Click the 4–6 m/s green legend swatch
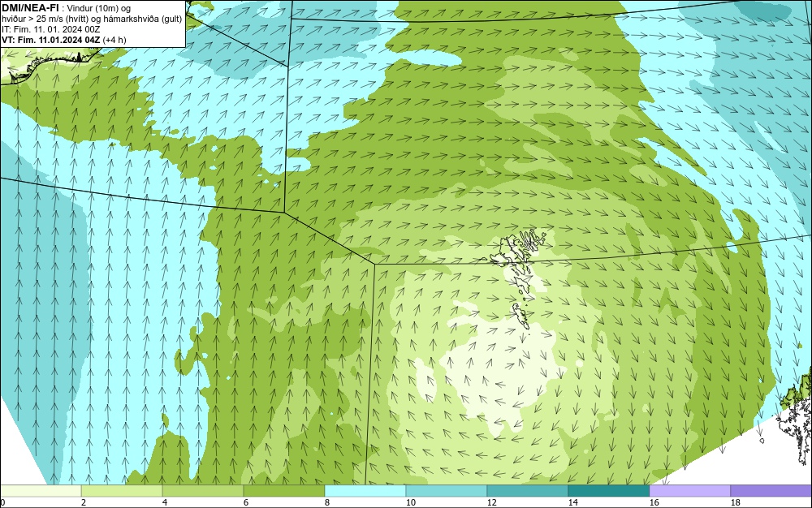Viewport: 812px width, 508px height. click(203, 490)
